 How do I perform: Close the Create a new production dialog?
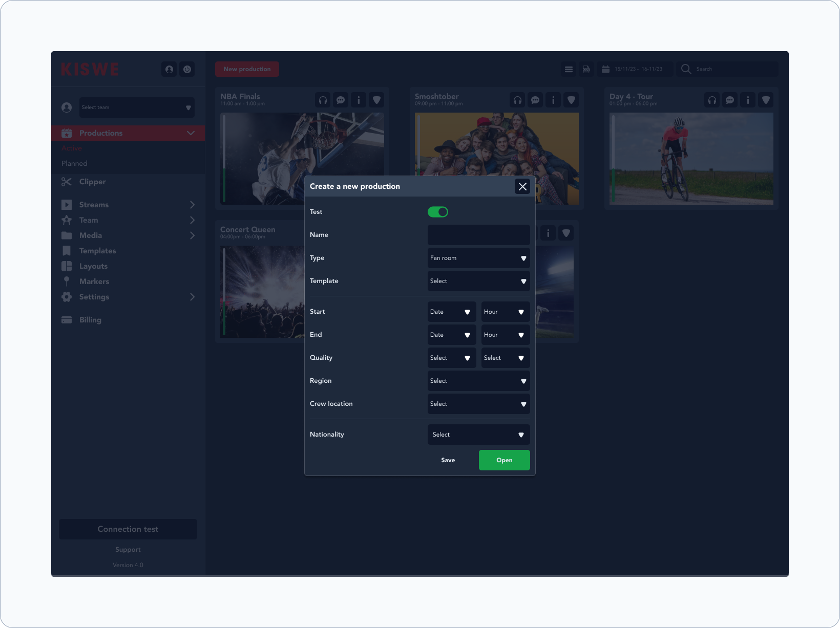click(522, 186)
